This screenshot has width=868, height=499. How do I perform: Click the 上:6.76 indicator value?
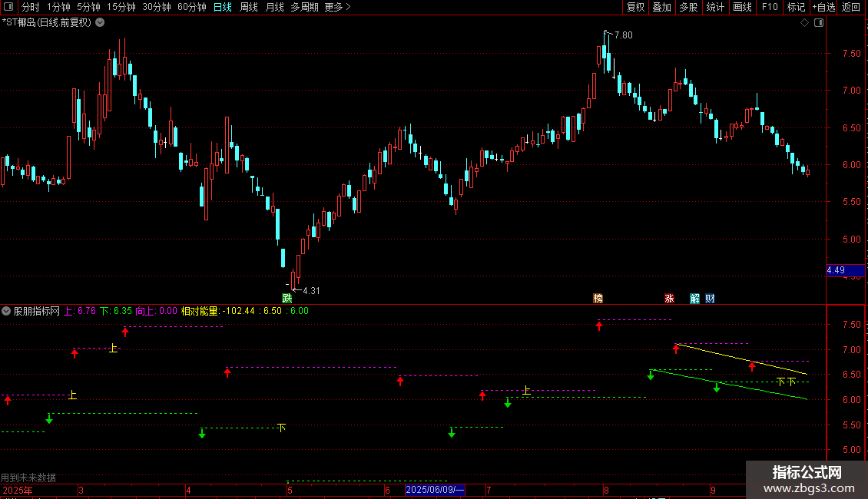[80, 311]
